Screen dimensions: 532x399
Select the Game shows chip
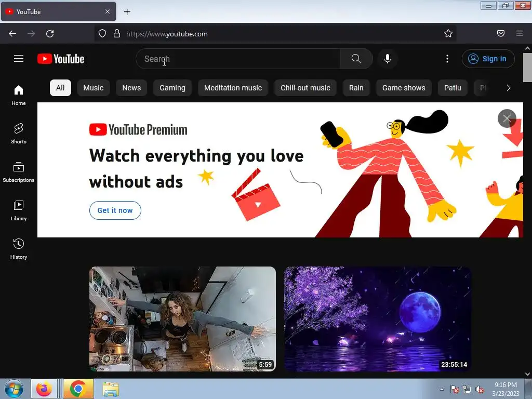404,88
